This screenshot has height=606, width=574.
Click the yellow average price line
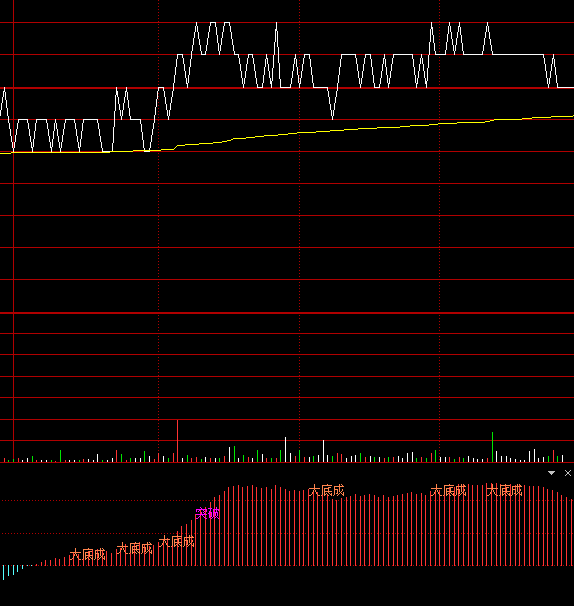point(287,134)
